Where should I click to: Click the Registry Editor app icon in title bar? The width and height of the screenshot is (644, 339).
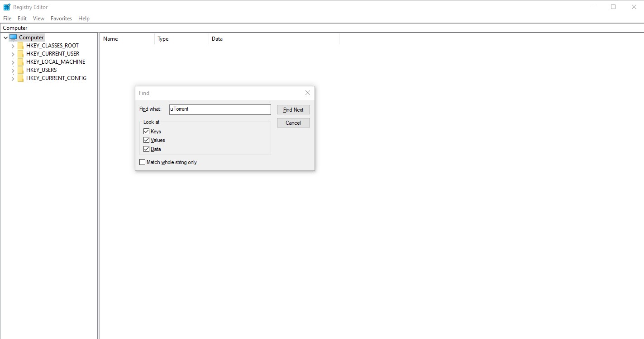7,7
